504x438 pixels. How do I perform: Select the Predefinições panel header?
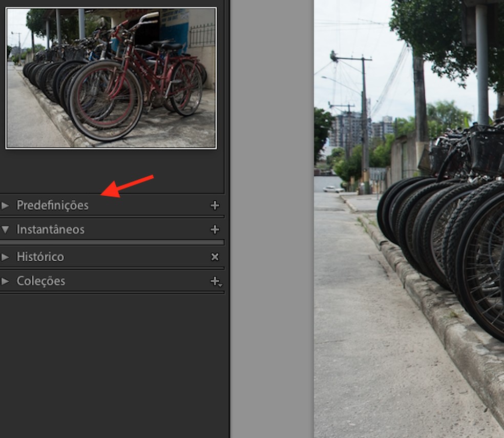[53, 205]
